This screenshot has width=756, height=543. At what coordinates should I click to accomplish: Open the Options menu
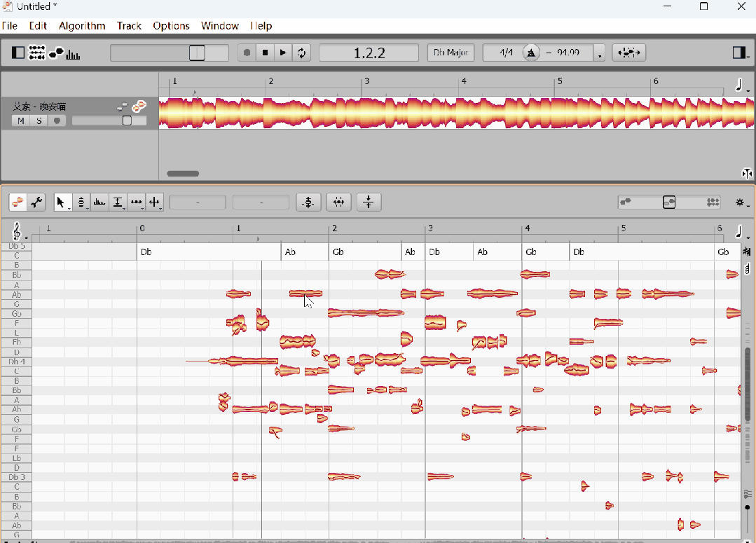tap(171, 26)
